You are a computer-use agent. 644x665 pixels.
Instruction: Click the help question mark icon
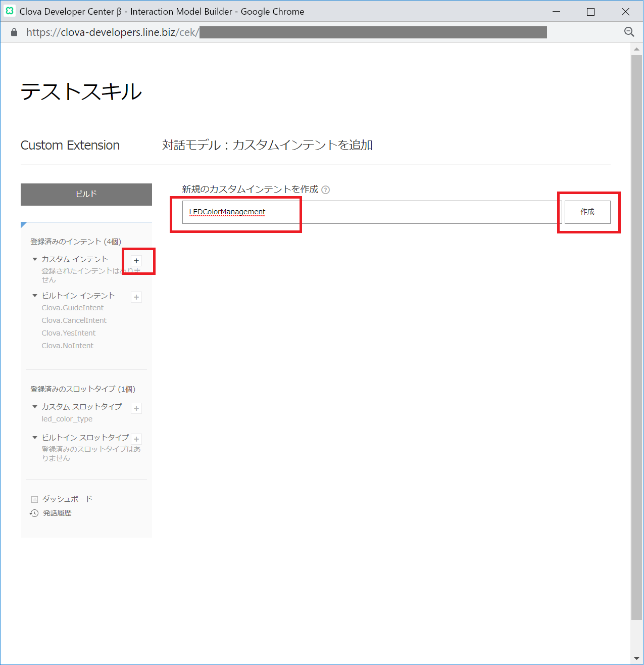click(x=326, y=190)
